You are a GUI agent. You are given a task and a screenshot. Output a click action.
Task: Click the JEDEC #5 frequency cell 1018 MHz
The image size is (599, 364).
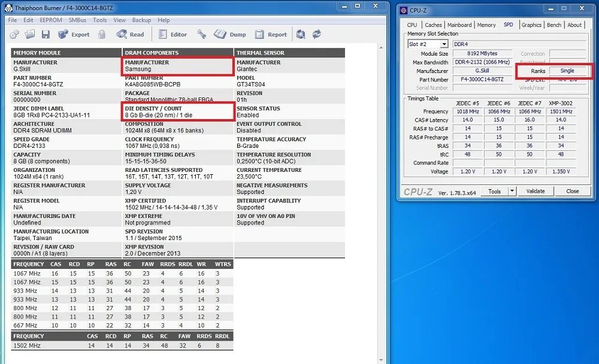[468, 111]
